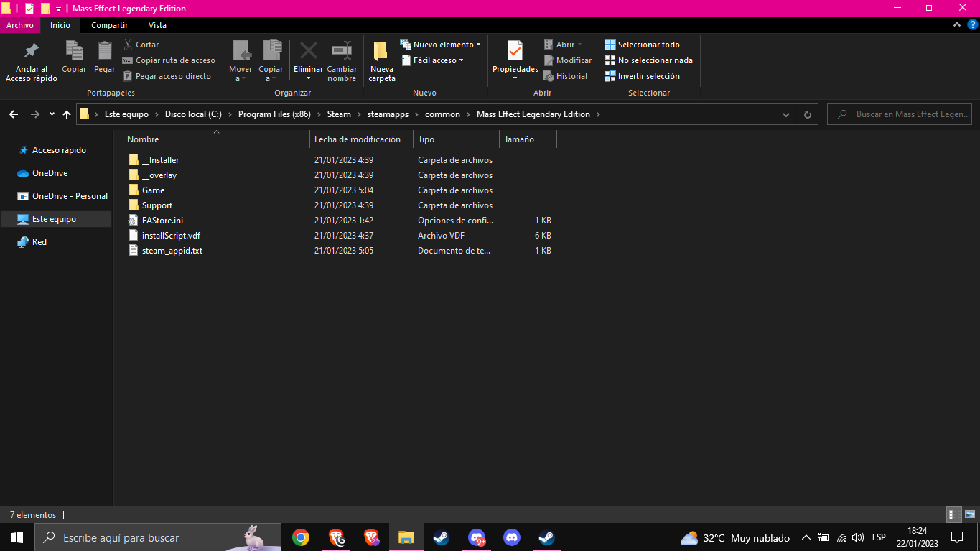The height and width of the screenshot is (551, 980).
Task: Switch to the Inicio ribbon tab
Action: pyautogui.click(x=60, y=25)
